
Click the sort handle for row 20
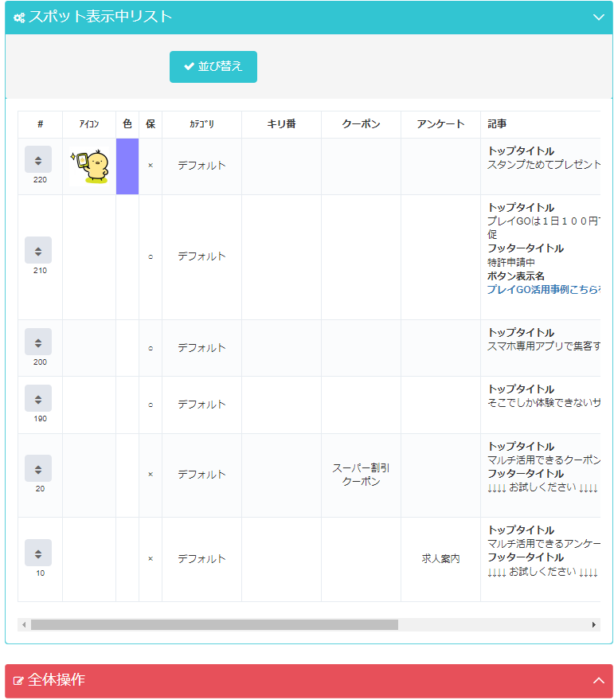pos(38,468)
